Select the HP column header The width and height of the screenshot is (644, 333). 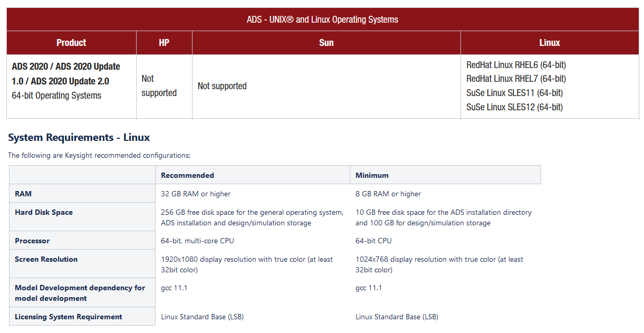(164, 43)
